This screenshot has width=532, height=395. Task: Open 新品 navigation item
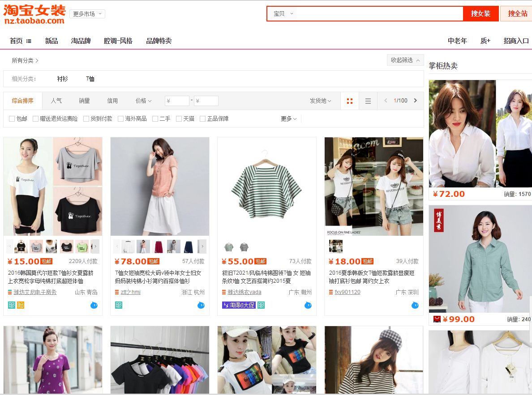pyautogui.click(x=51, y=41)
